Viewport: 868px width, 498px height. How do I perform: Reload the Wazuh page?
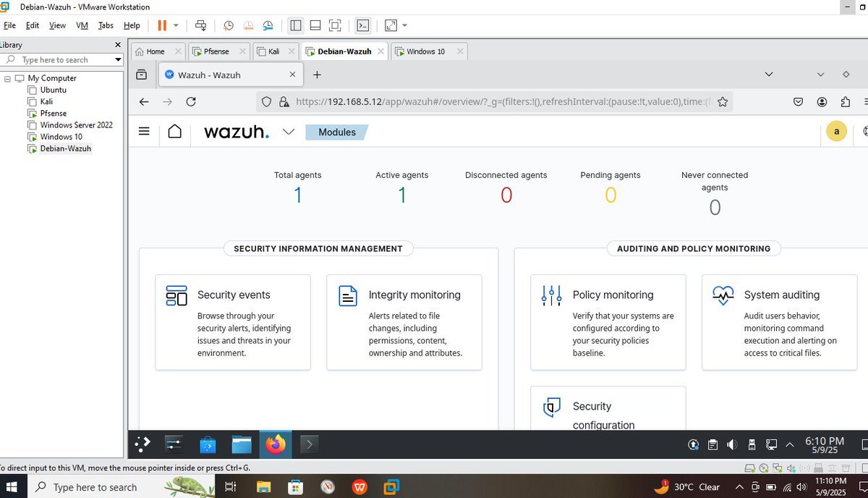point(191,102)
